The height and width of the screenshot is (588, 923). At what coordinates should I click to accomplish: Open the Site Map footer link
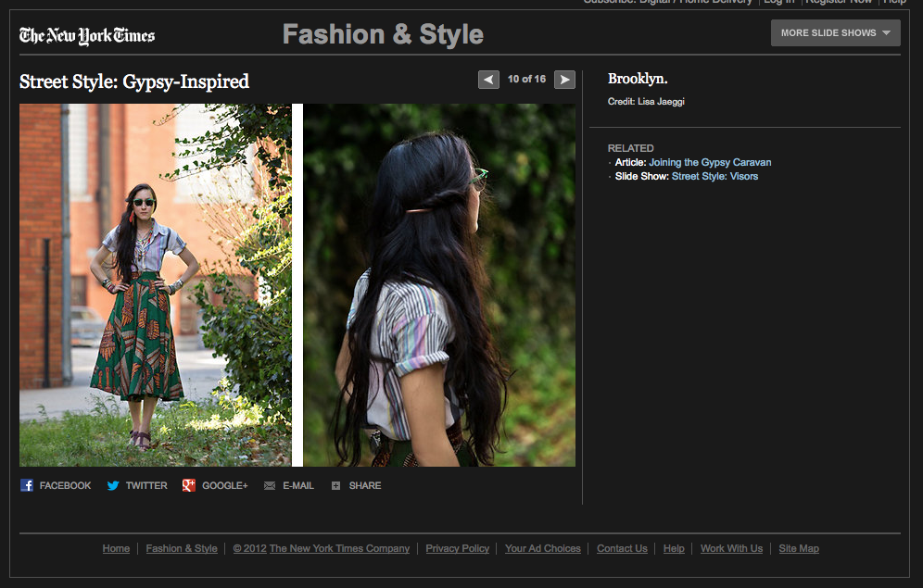tap(799, 548)
